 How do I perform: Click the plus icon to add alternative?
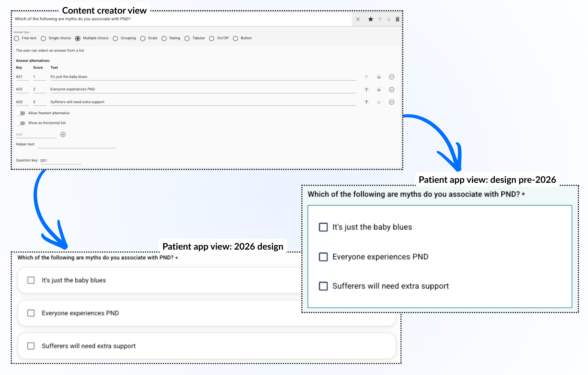tap(63, 134)
